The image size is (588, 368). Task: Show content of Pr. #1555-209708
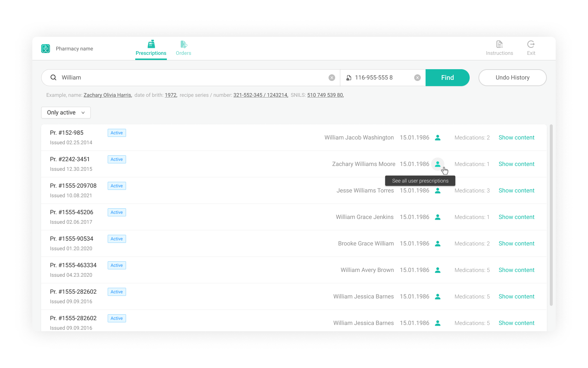[516, 191]
